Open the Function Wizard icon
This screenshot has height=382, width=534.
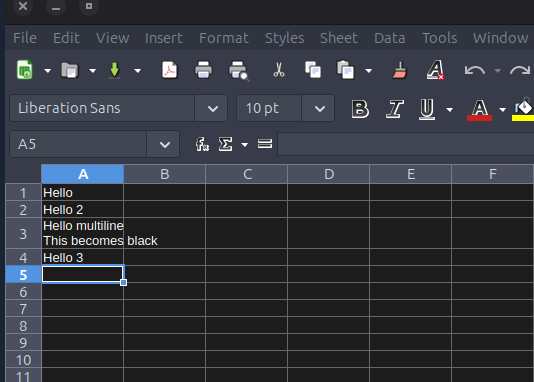point(202,144)
